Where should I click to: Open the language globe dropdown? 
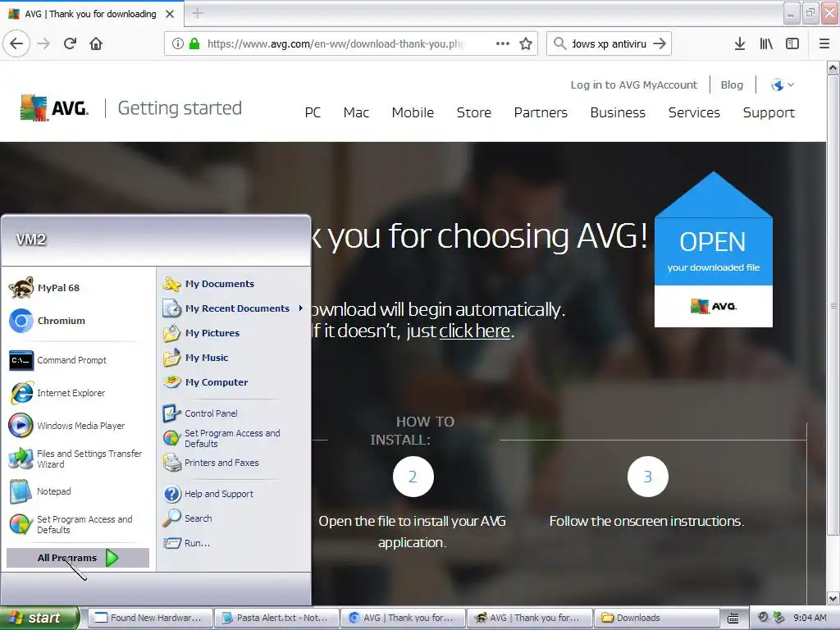click(x=782, y=84)
